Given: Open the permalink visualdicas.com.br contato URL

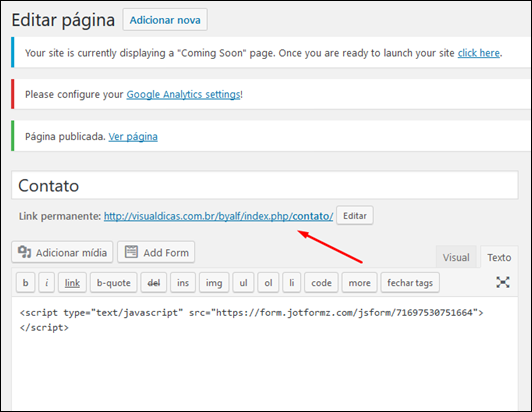Looking at the screenshot, I should pyautogui.click(x=218, y=216).
